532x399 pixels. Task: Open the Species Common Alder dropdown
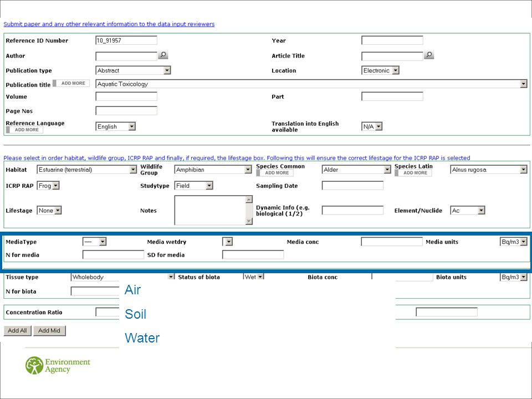(x=356, y=170)
